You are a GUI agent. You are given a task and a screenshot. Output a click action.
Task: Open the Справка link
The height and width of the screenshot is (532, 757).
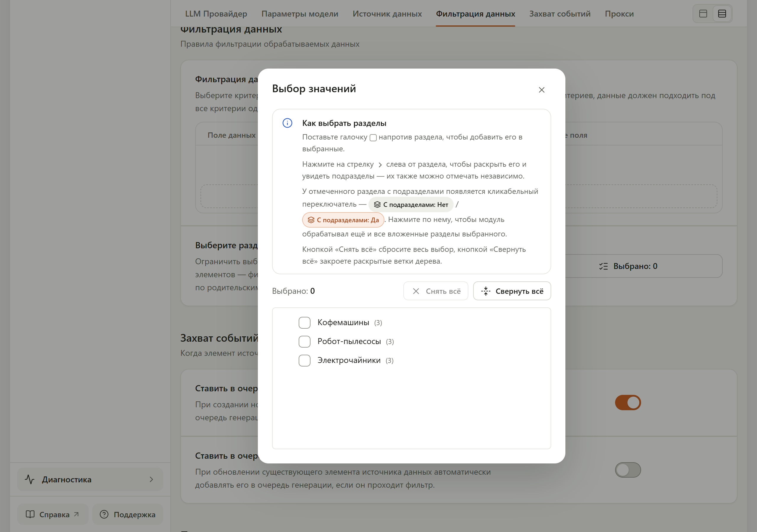(x=53, y=514)
